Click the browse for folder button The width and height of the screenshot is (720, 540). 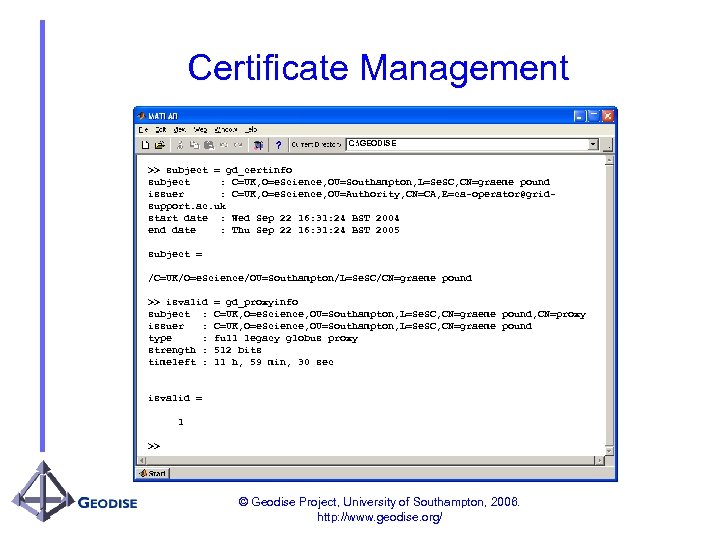coord(608,145)
